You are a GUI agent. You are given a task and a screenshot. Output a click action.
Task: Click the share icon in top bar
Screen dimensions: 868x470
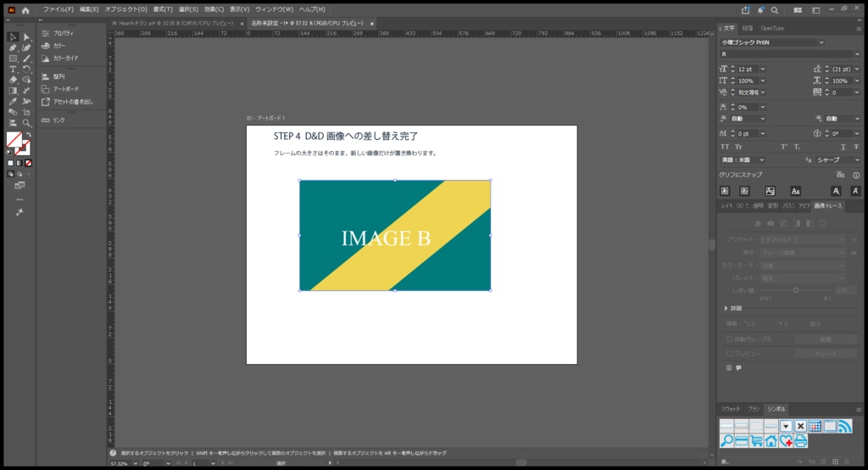click(746, 10)
